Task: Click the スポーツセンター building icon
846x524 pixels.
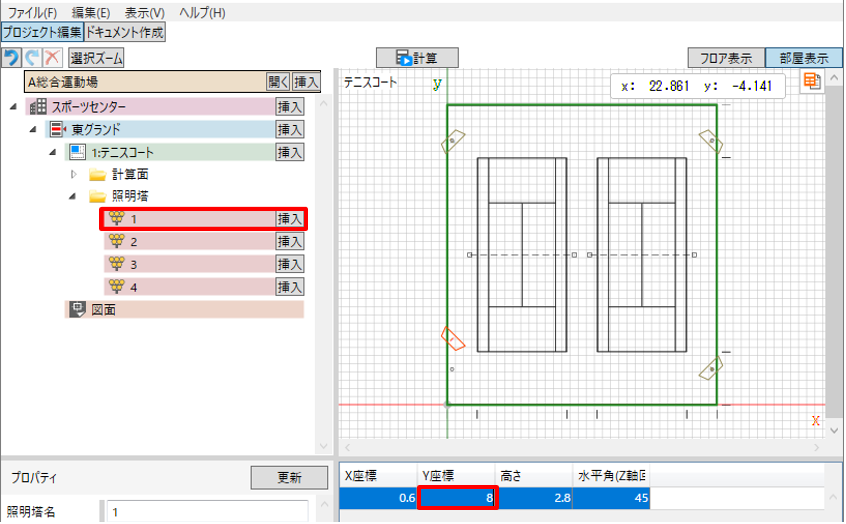Action: click(x=38, y=106)
